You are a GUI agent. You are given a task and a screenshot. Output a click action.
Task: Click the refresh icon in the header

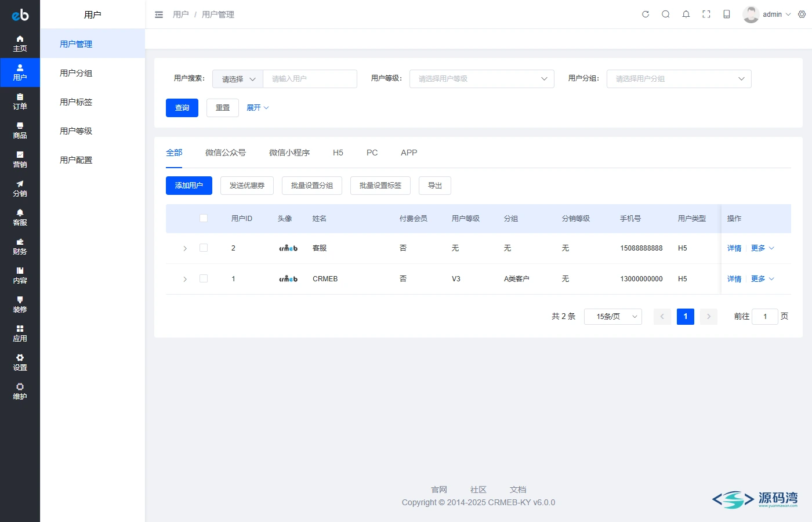click(x=646, y=14)
